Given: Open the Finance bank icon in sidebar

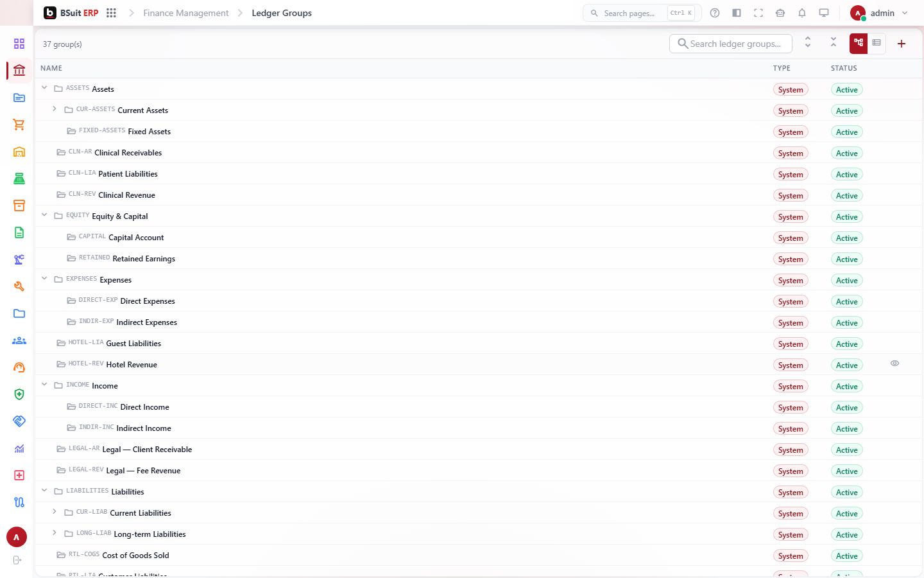Looking at the screenshot, I should (19, 71).
